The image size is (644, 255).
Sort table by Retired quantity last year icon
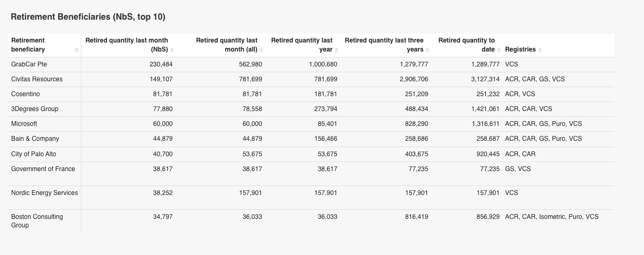coord(337,50)
